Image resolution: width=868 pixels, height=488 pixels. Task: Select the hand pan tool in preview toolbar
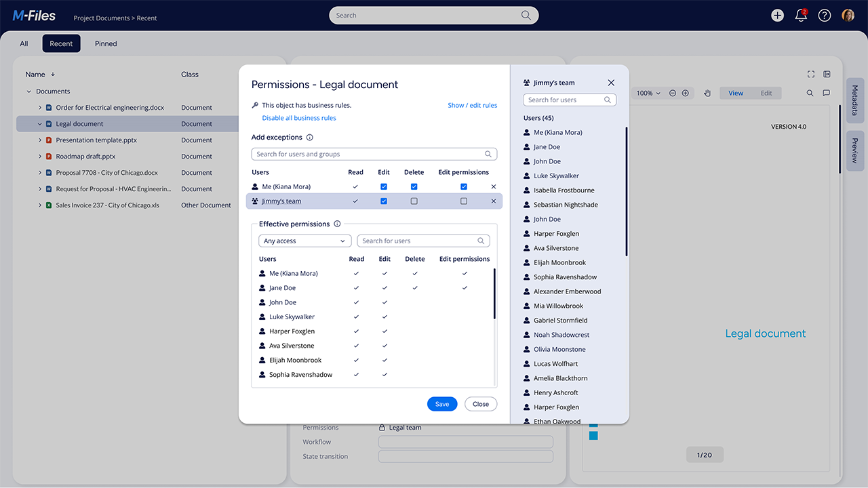[707, 93]
